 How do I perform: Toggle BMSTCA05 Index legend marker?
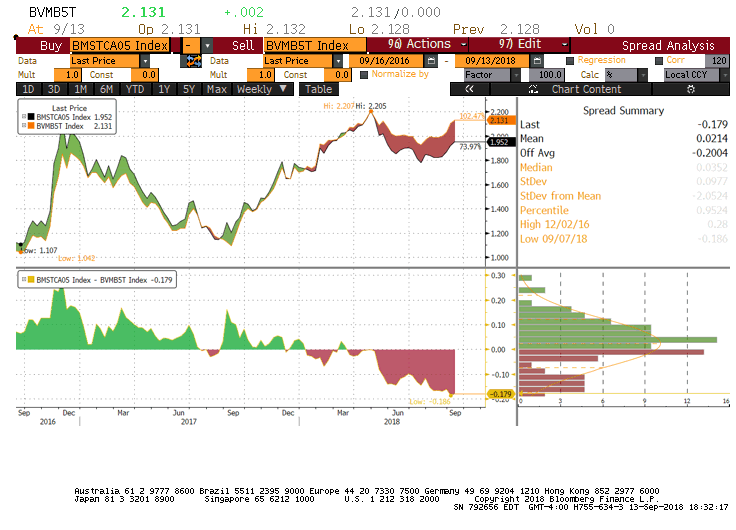31,117
